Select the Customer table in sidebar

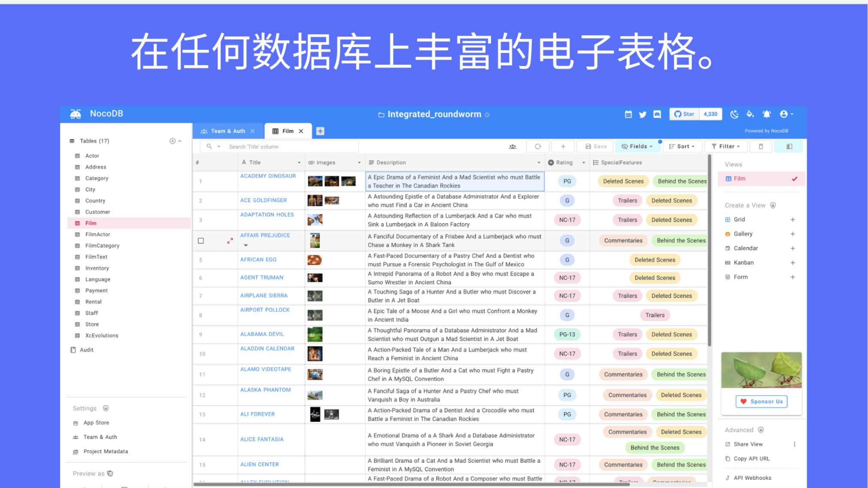[98, 212]
